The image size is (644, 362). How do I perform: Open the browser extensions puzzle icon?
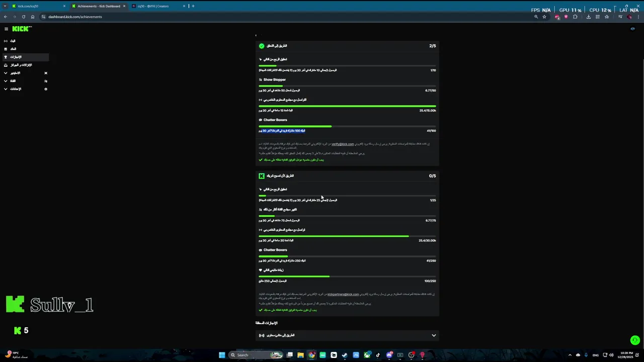coord(575,17)
